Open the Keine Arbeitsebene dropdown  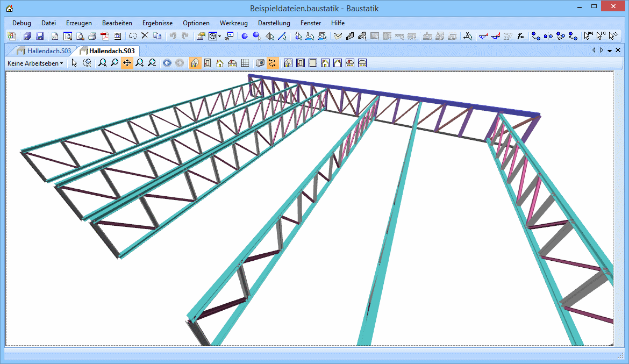coord(35,63)
